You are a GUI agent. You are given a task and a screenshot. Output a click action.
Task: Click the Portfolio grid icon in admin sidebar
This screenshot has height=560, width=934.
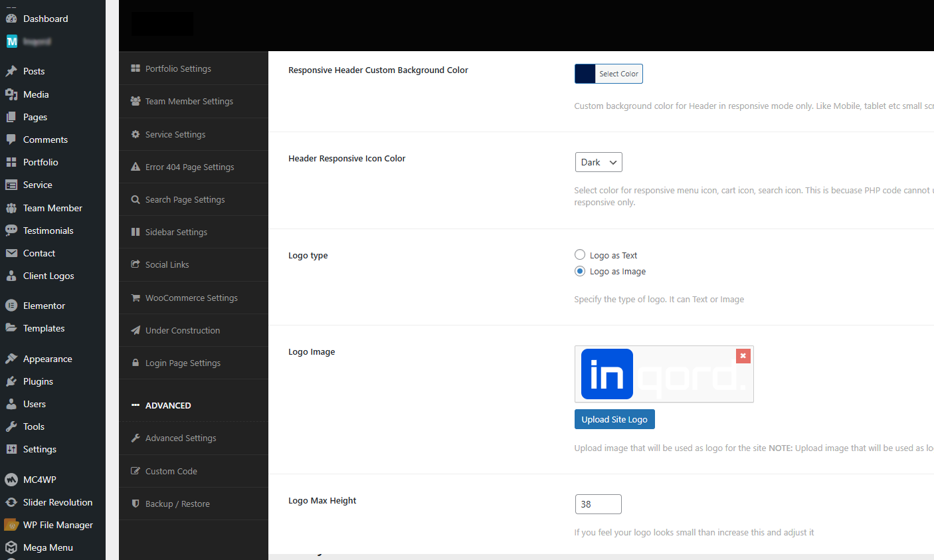(11, 162)
